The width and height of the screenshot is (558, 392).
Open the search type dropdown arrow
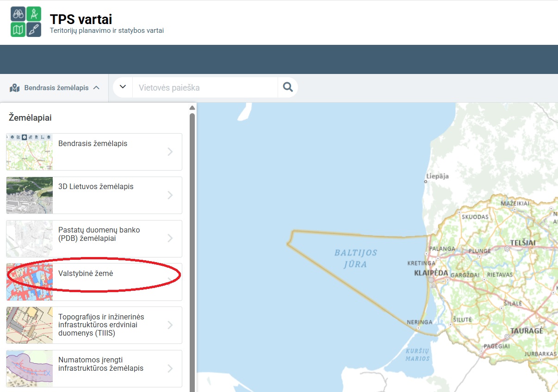pyautogui.click(x=123, y=87)
